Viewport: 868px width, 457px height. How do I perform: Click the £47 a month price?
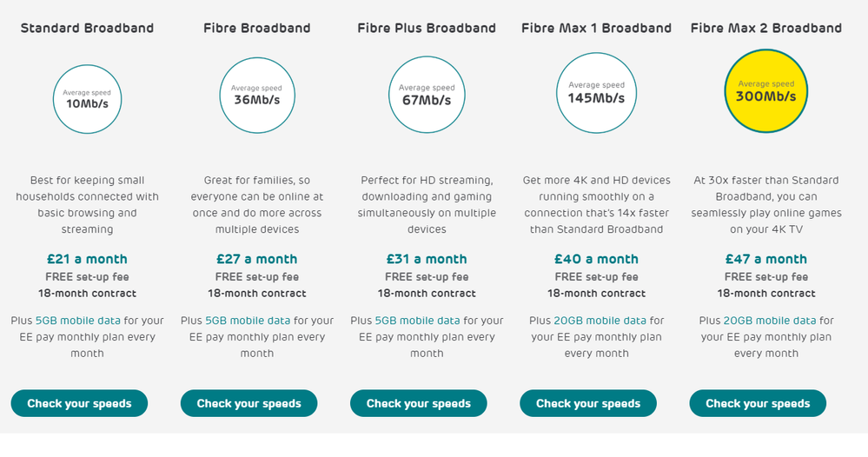coord(766,259)
